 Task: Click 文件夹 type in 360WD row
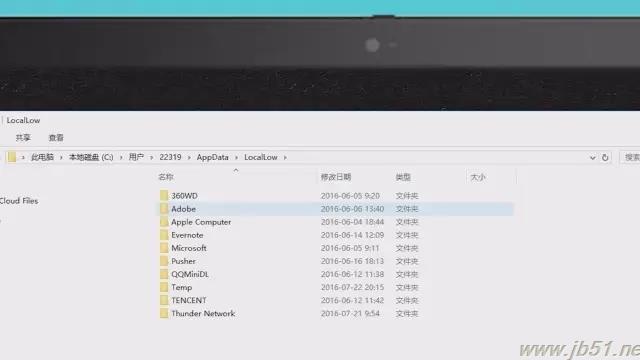407,196
